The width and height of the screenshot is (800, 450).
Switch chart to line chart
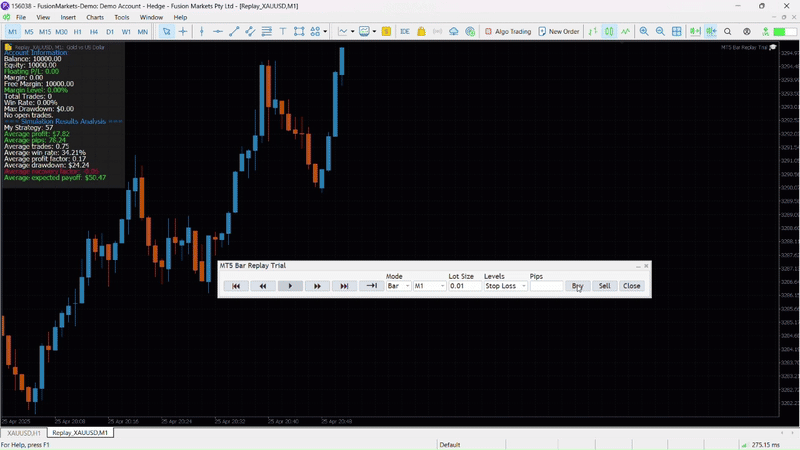[x=626, y=32]
